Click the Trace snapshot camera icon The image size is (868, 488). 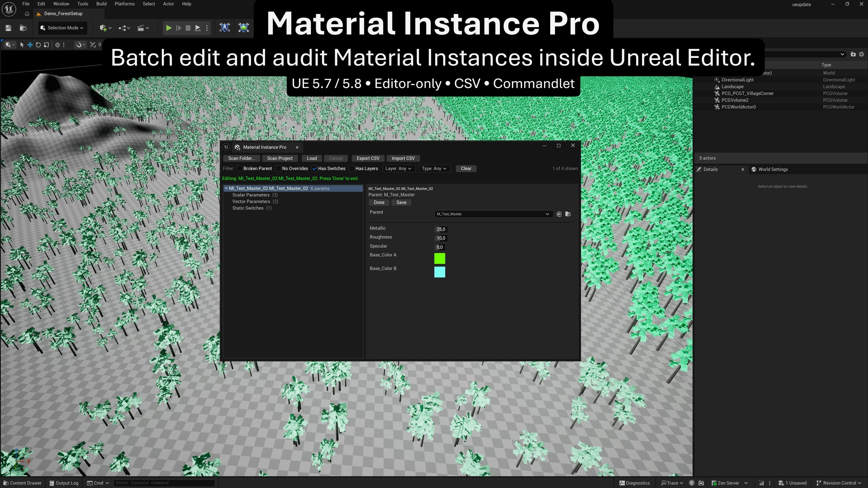tap(701, 483)
